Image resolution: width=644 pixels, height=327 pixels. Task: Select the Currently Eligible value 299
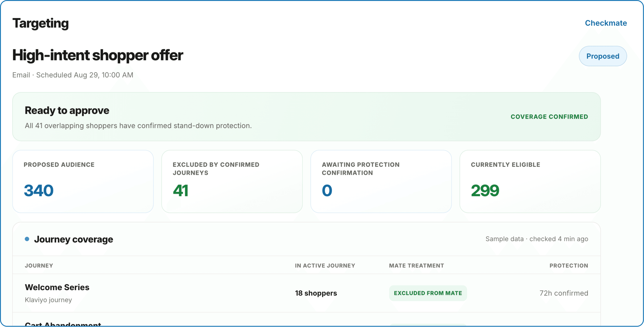pyautogui.click(x=485, y=191)
